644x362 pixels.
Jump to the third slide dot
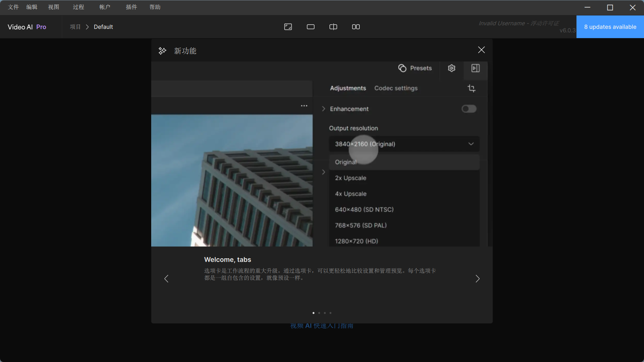click(325, 313)
